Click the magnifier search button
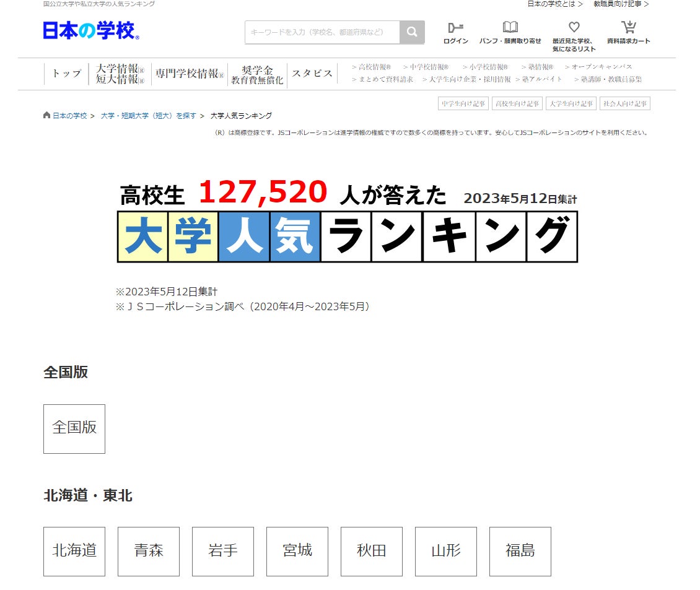The image size is (700, 590). tap(411, 32)
